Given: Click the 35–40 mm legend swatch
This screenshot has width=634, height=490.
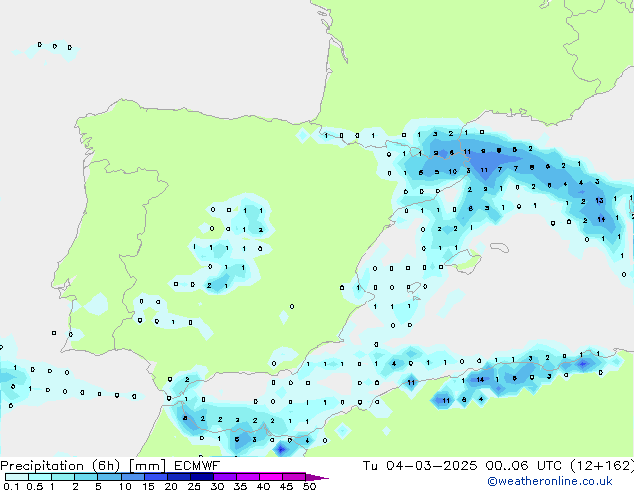Looking at the screenshot, I should [248, 477].
